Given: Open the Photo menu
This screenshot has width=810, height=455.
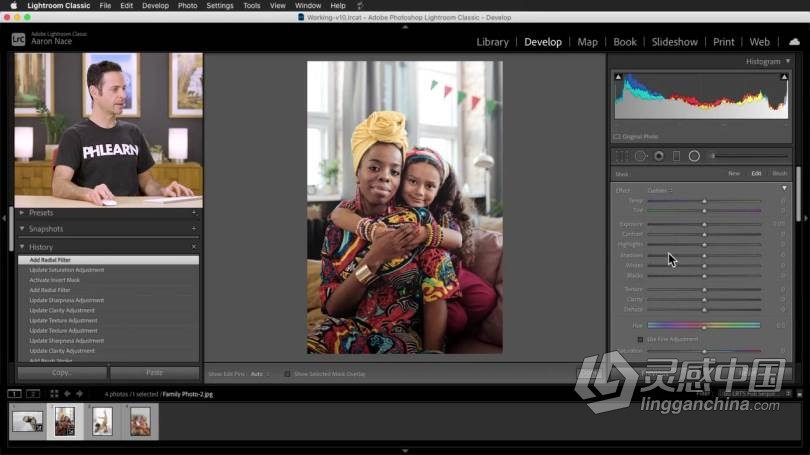Looking at the screenshot, I should point(188,6).
